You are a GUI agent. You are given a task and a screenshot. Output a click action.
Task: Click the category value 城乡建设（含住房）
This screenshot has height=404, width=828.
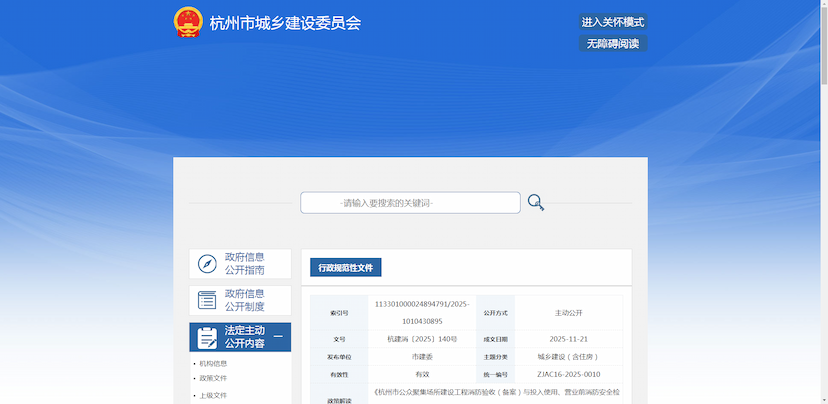point(568,356)
